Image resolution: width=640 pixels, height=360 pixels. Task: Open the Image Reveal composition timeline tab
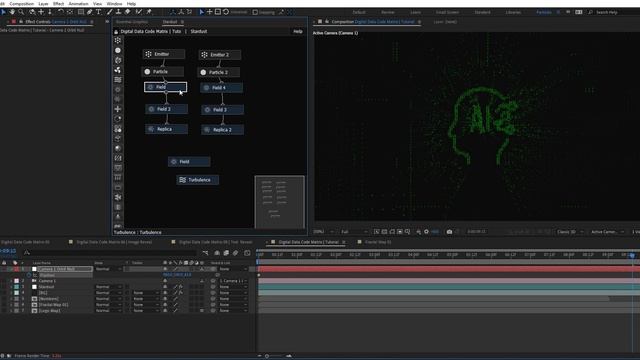pyautogui.click(x=114, y=242)
